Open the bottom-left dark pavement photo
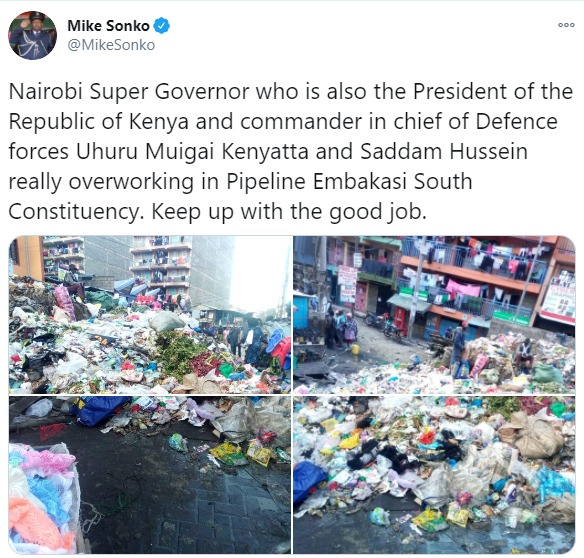Image resolution: width=584 pixels, height=558 pixels. click(150, 475)
